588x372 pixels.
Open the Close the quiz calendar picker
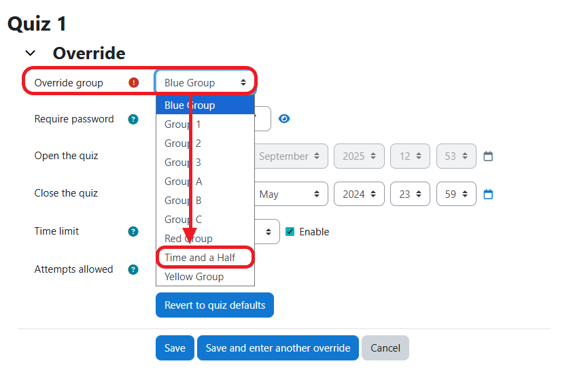coord(488,195)
